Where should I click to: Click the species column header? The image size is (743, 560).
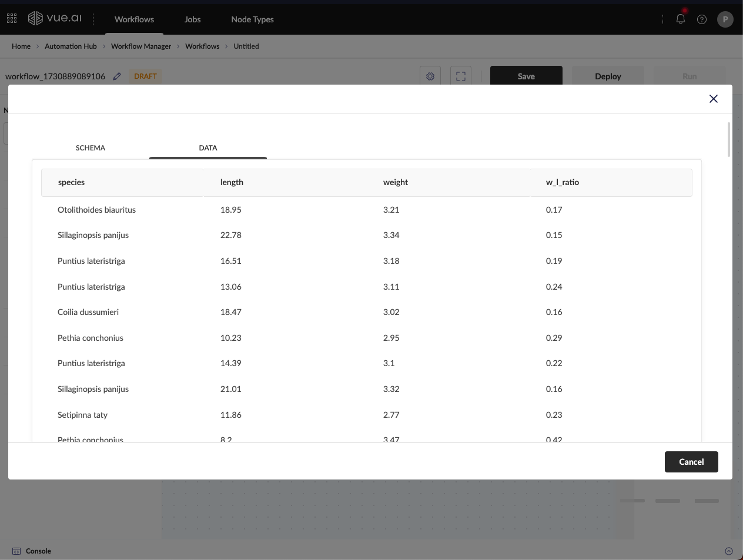click(72, 182)
